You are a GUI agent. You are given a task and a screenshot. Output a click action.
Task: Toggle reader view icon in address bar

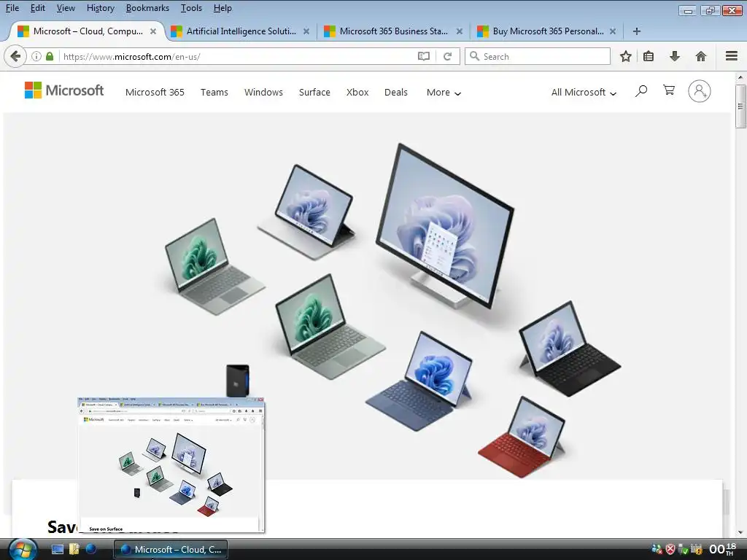[x=424, y=56]
